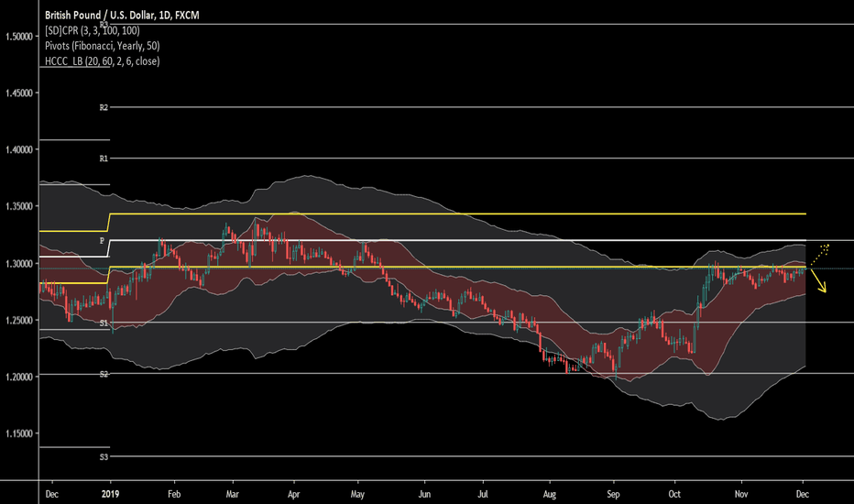Select the R1 pivot level label
This screenshot has height=504, width=854.
click(104, 159)
